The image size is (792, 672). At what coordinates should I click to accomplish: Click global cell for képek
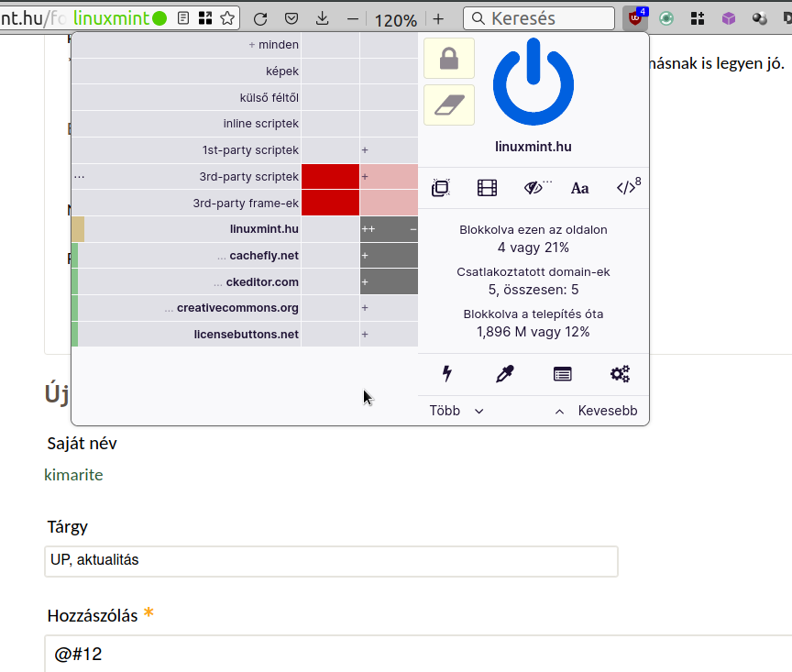point(330,71)
